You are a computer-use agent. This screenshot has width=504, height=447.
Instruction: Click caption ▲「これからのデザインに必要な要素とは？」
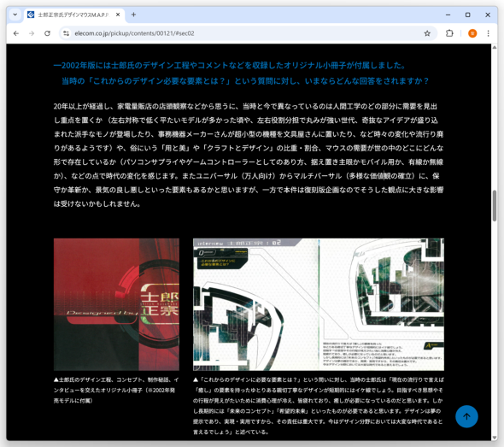tap(319, 406)
